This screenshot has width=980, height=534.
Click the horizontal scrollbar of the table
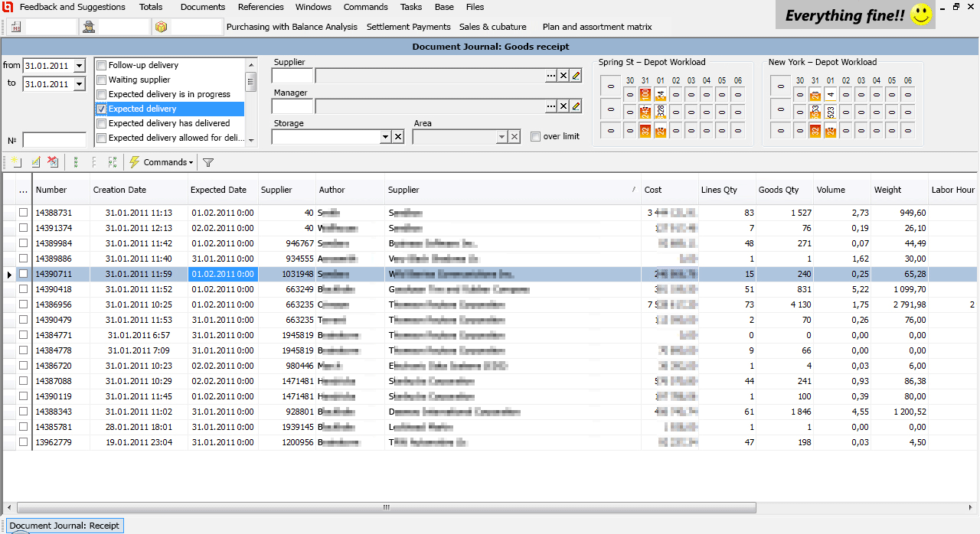tap(387, 508)
